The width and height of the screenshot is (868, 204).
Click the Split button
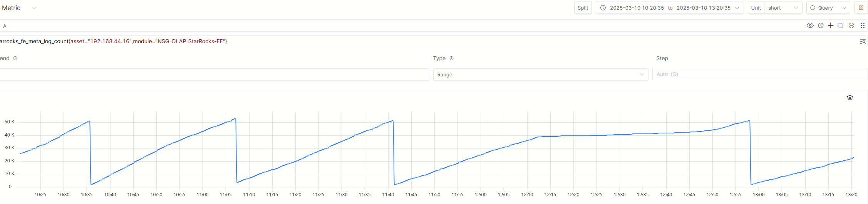pos(583,8)
